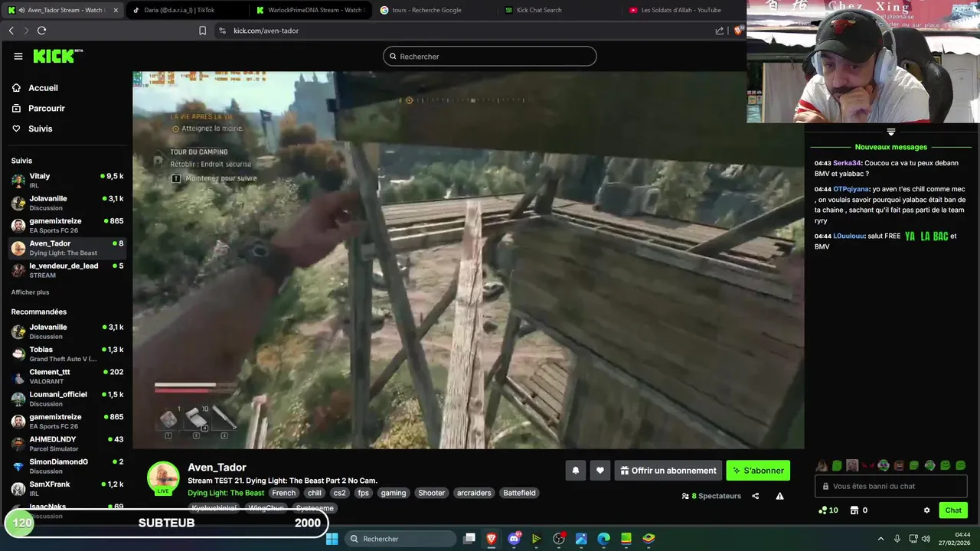
Task: Open the Brave Shields lion icon
Action: pos(738,31)
